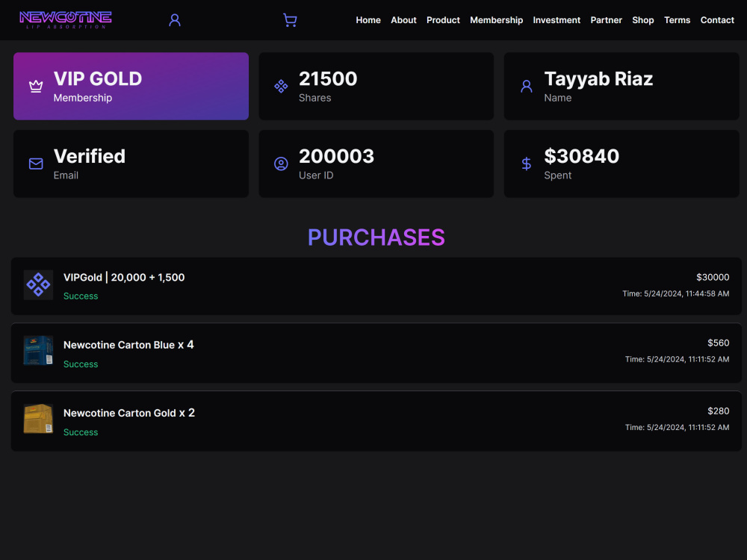Screen dimensions: 747x560
Task: Click Success status under VIPGold purchase
Action: point(81,296)
